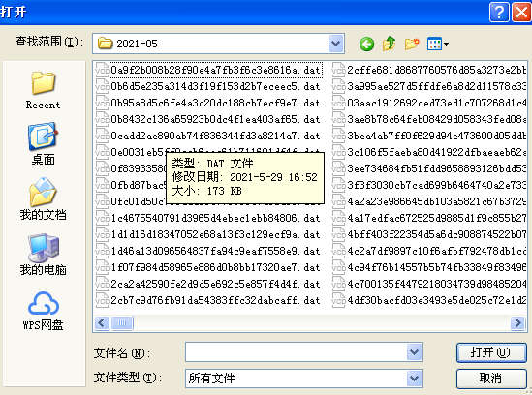Image resolution: width=532 pixels, height=395 pixels.
Task: Expand the 文件名 dropdown arrow
Action: coord(414,352)
